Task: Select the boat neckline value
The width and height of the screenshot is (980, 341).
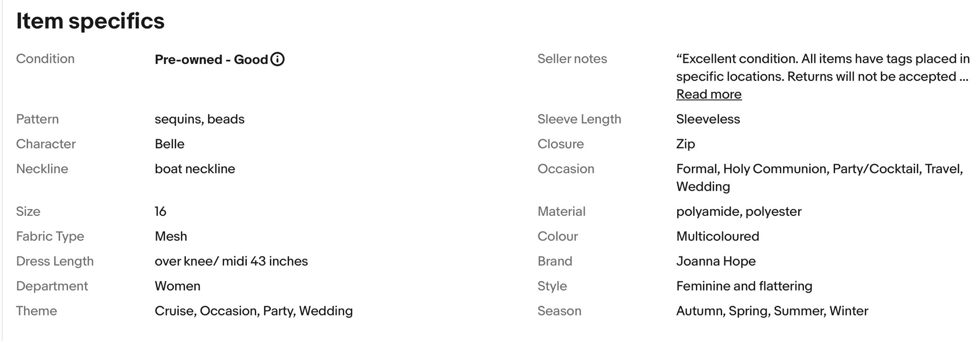Action: click(x=195, y=169)
